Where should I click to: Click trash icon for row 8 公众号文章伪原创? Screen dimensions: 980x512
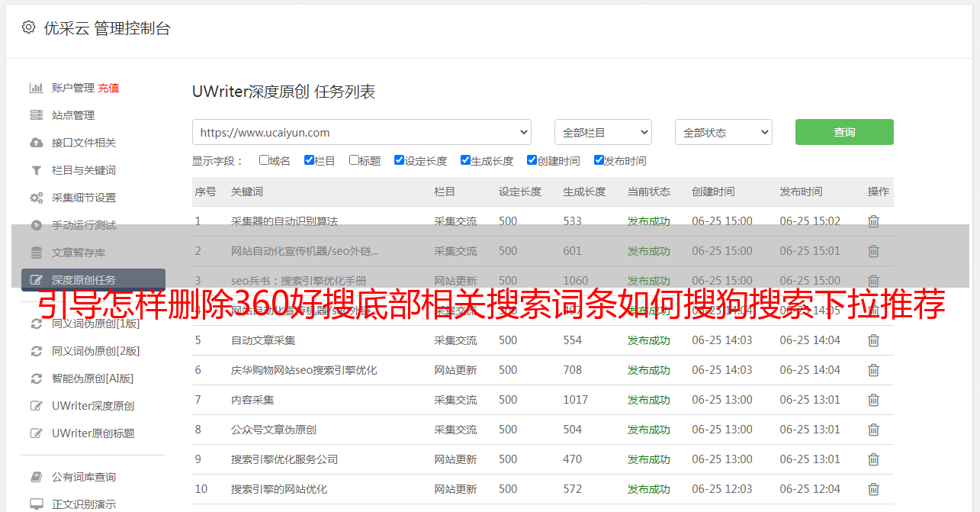point(873,430)
